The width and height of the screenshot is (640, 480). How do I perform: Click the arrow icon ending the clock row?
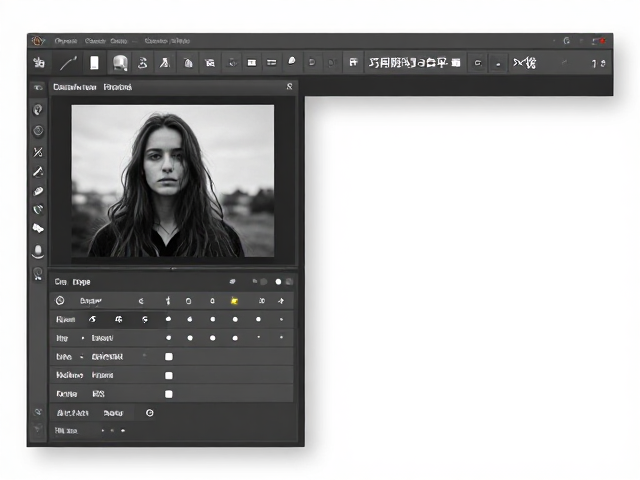[281, 301]
